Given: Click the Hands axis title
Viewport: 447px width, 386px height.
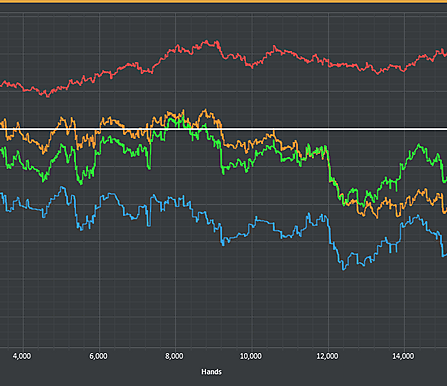Looking at the screenshot, I should (211, 372).
